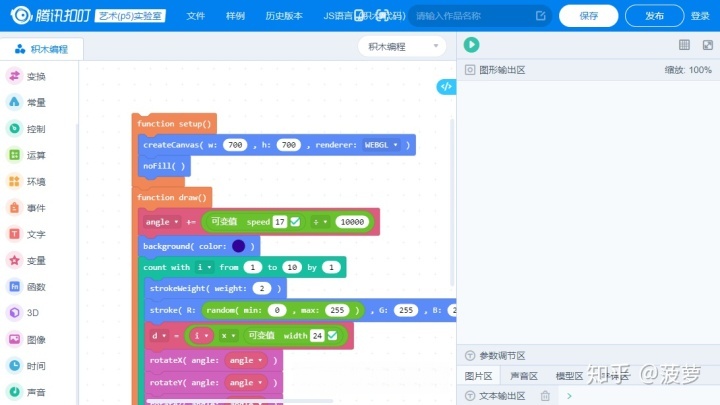Screen dimensions: 720x405
Task: Open the angle dropdown in rotateX block
Action: (x=246, y=360)
